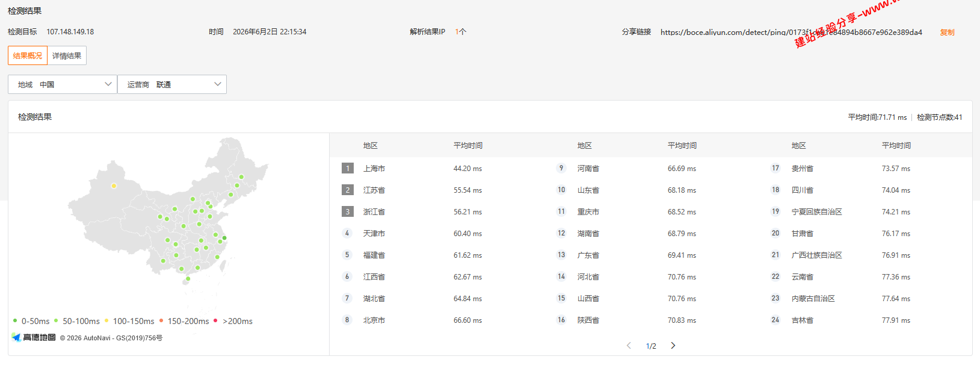Image resolution: width=980 pixels, height=365 pixels.
Task: Click the >200ms red legend dot
Action: pyautogui.click(x=215, y=320)
